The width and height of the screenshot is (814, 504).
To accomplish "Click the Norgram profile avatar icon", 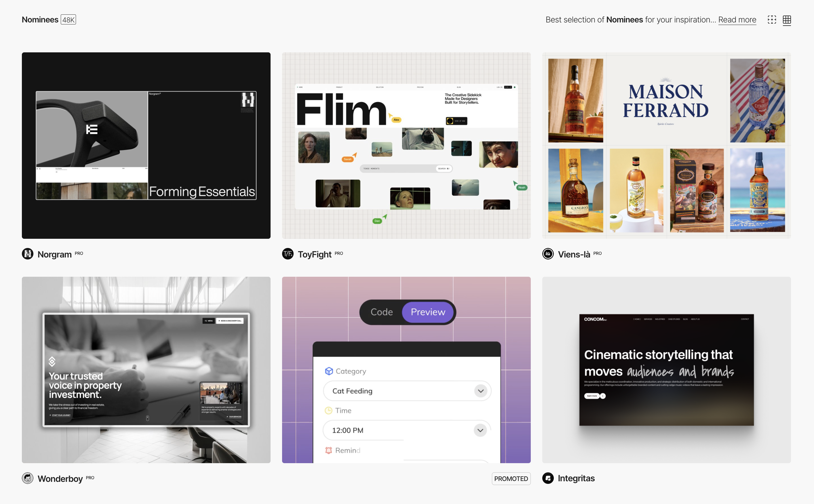I will [28, 254].
